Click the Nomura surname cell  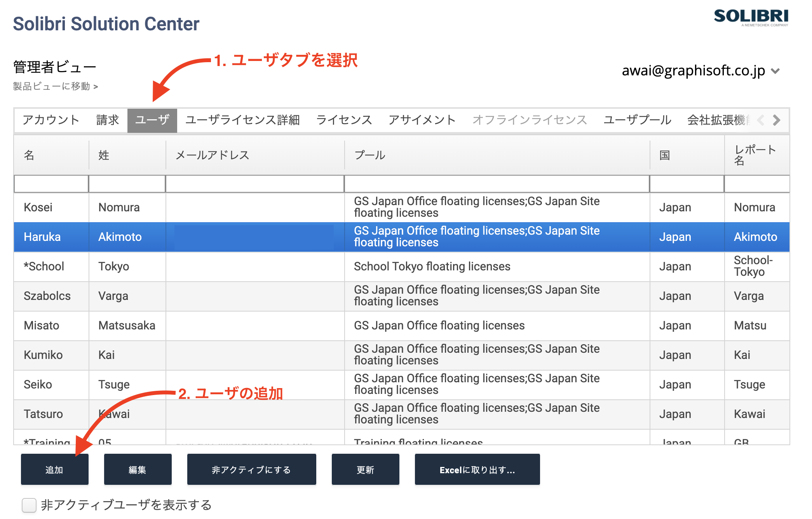[127, 207]
